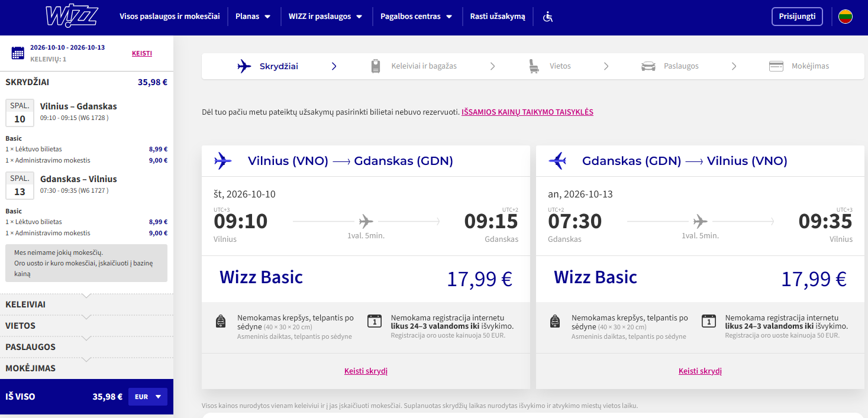Click the Wizz Air logo
This screenshot has width=868, height=418.
click(x=72, y=17)
